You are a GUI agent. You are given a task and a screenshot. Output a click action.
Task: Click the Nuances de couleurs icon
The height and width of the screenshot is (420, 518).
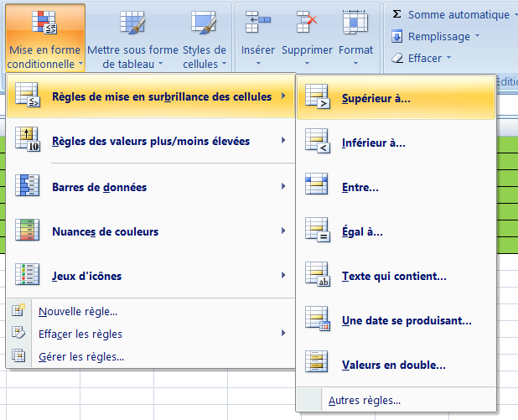pos(28,230)
